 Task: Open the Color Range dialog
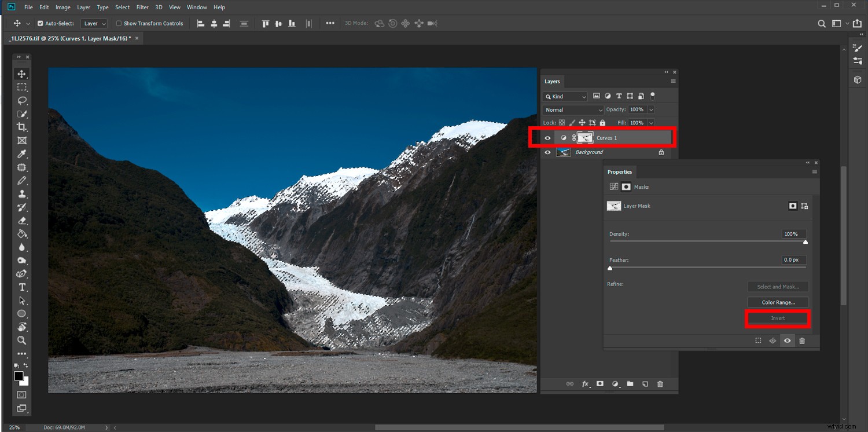point(777,302)
